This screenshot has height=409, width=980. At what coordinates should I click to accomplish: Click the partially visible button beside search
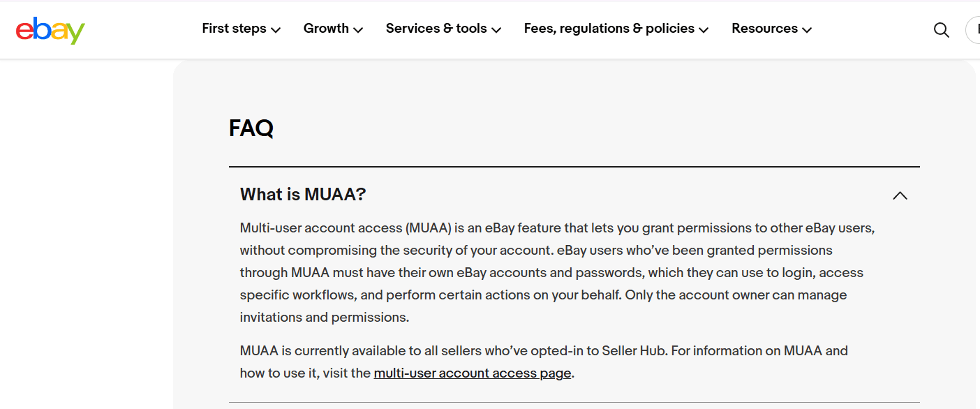coord(973,30)
